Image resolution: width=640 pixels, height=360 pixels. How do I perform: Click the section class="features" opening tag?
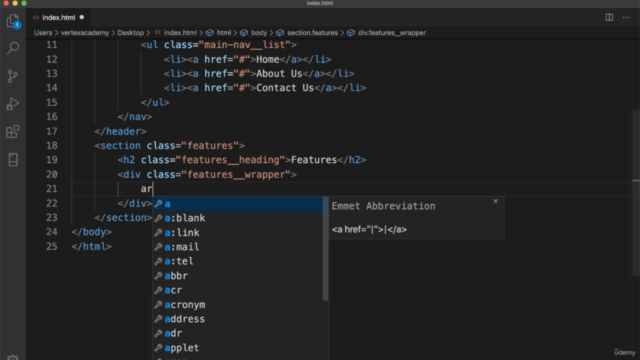click(x=169, y=146)
